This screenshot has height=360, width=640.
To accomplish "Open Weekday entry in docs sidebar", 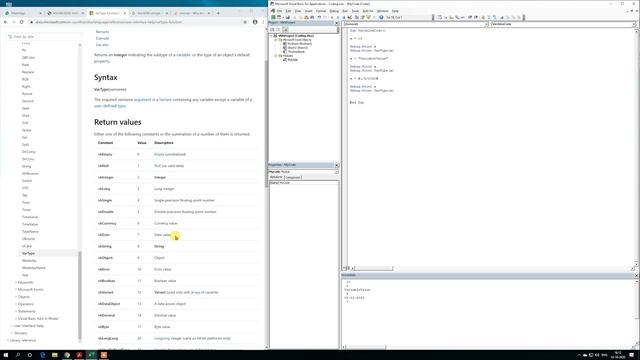I will click(29, 260).
